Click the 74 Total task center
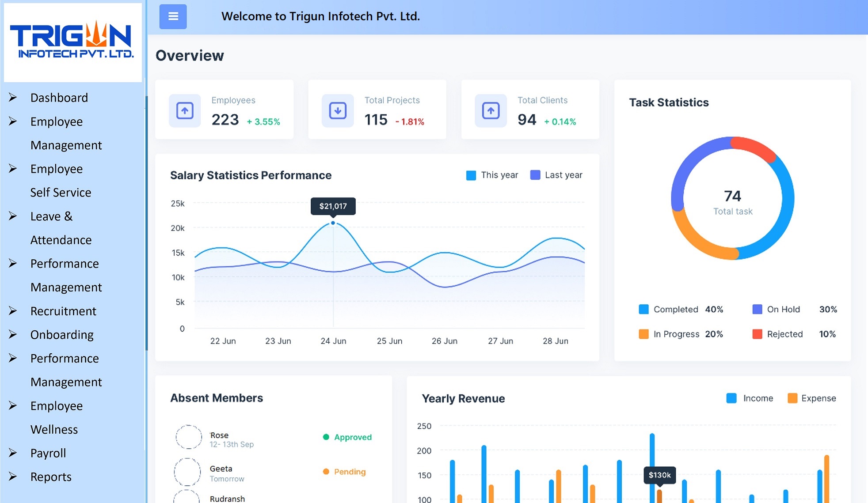 coord(733,202)
